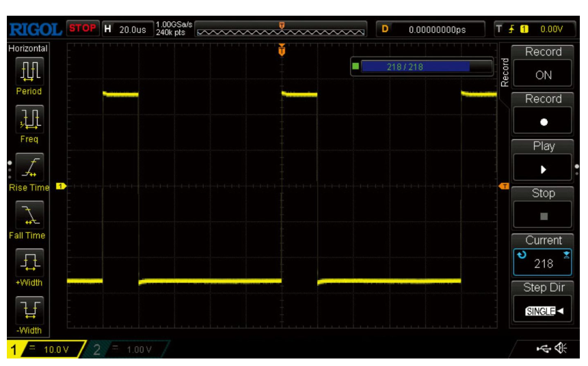The image size is (588, 366).
Task: Click the right menu page indicator dots
Action: point(577,170)
